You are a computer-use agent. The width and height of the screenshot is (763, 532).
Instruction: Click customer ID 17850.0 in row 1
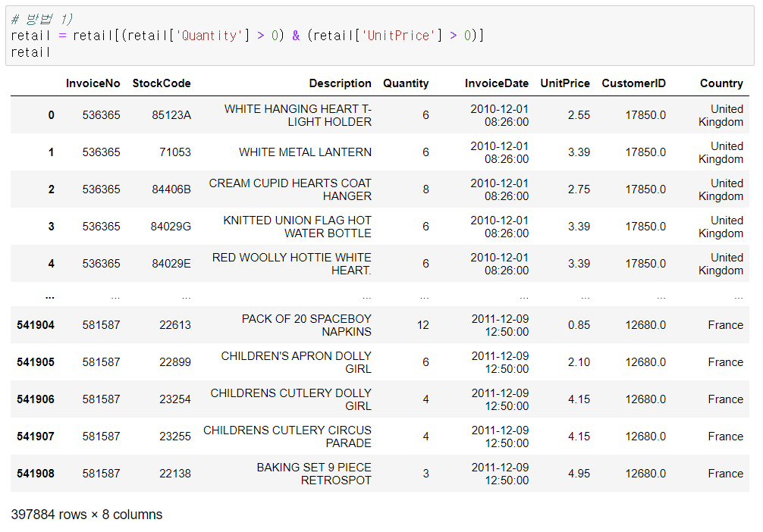[645, 152]
